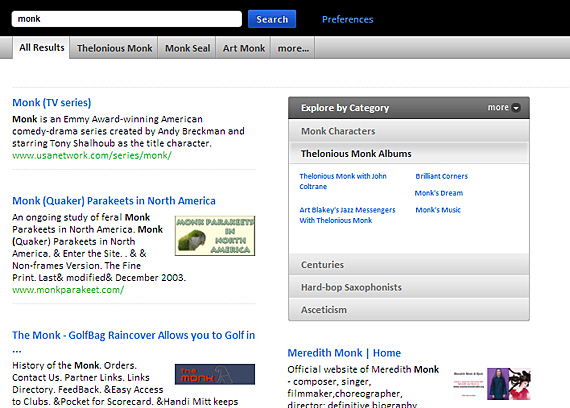Click The Monk golf logo thumbnail
This screenshot has width=570, height=408.
pyautogui.click(x=215, y=374)
